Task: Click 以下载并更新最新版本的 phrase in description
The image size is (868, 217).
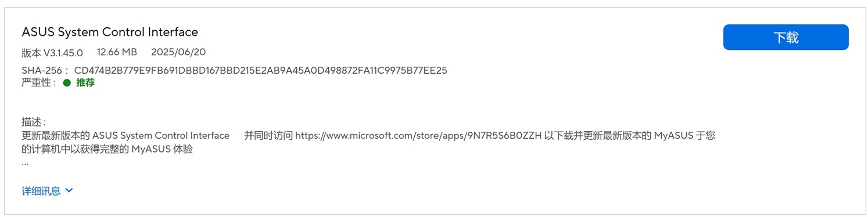Action: pos(598,136)
